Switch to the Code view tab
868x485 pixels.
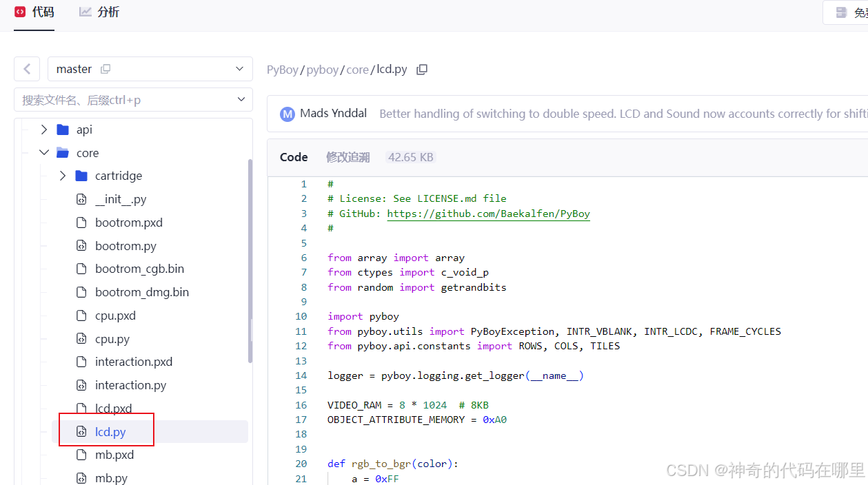294,157
